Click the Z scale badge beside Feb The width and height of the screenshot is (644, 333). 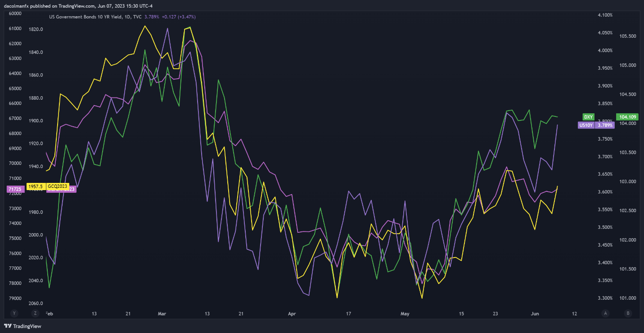[36, 313]
